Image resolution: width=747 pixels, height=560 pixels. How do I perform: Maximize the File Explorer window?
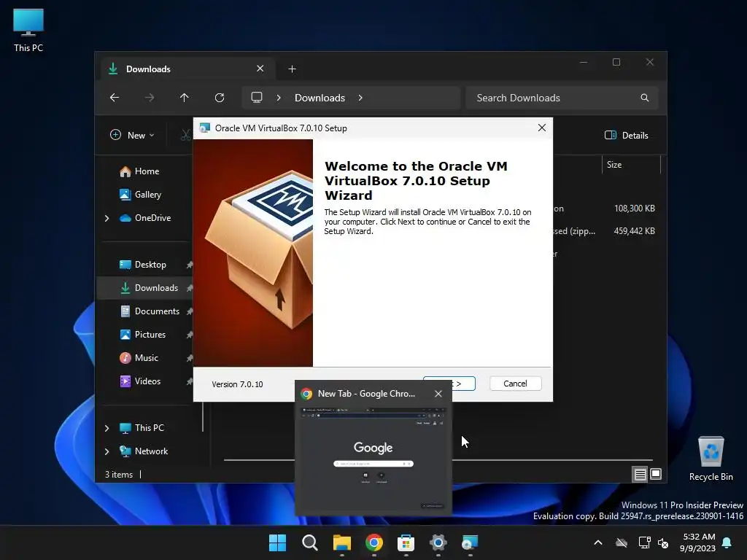point(616,63)
